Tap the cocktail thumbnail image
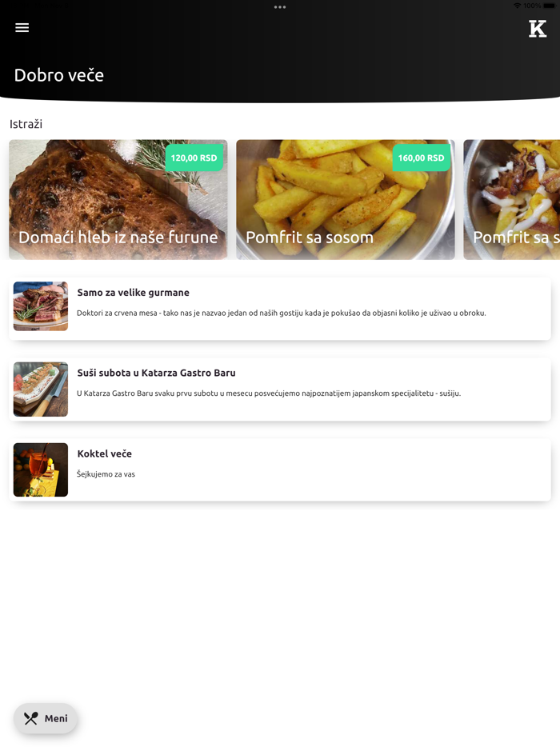This screenshot has height=747, width=560. [41, 469]
